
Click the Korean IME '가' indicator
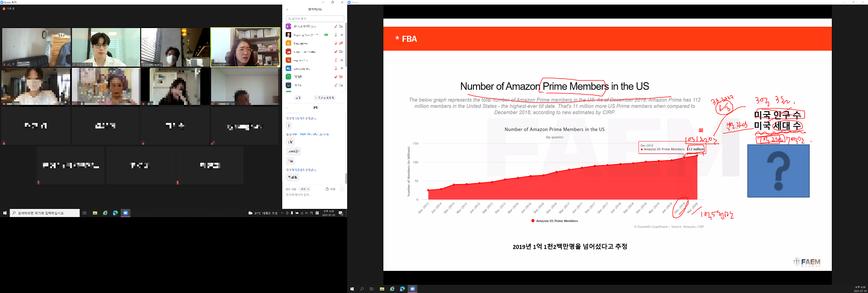tap(311, 213)
